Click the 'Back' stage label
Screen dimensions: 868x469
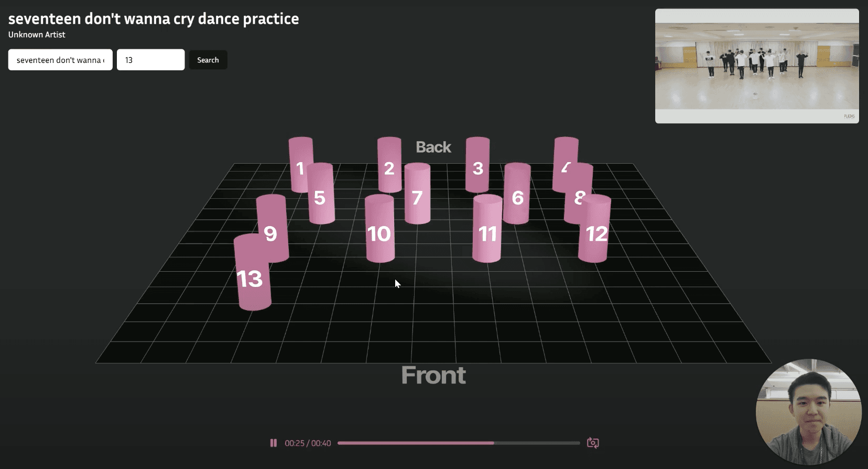pyautogui.click(x=433, y=147)
